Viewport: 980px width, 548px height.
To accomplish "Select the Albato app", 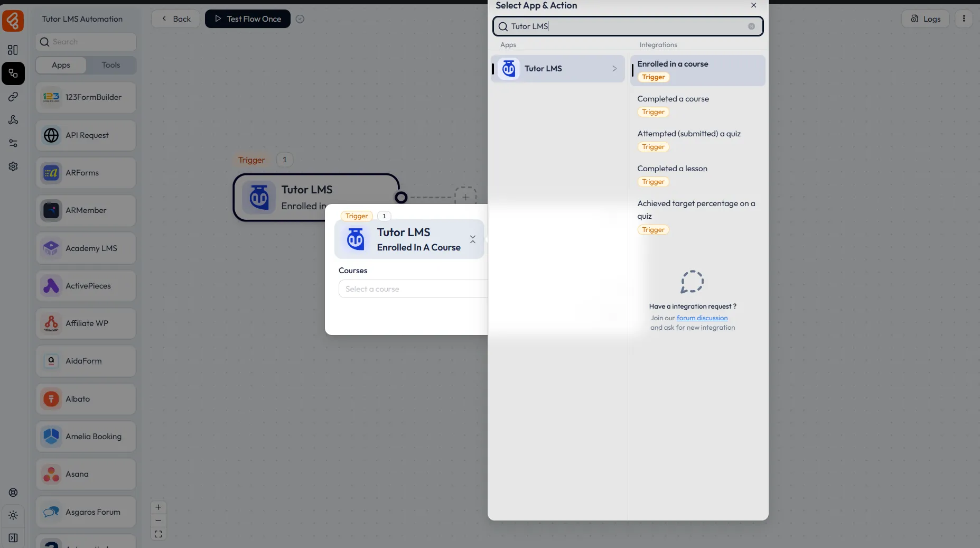I will tap(86, 399).
